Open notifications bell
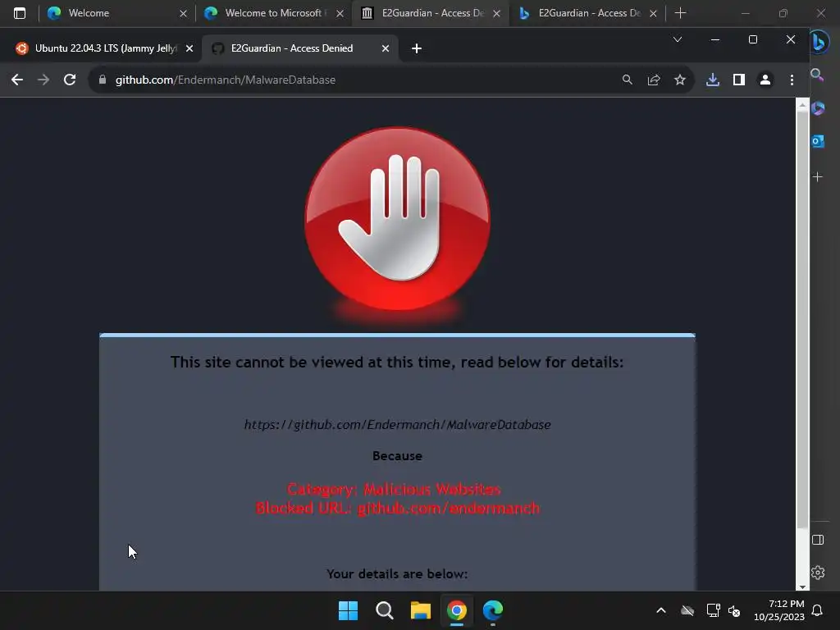840x630 pixels. tap(817, 610)
